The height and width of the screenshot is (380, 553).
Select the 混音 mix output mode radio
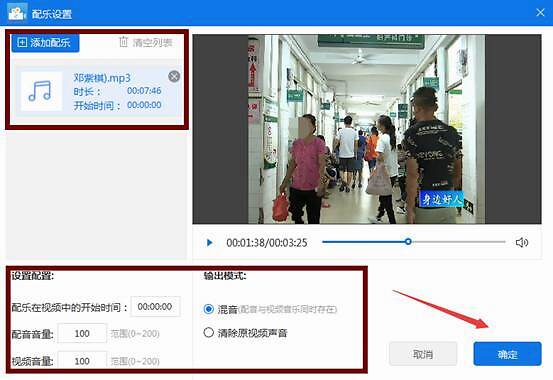coord(208,309)
